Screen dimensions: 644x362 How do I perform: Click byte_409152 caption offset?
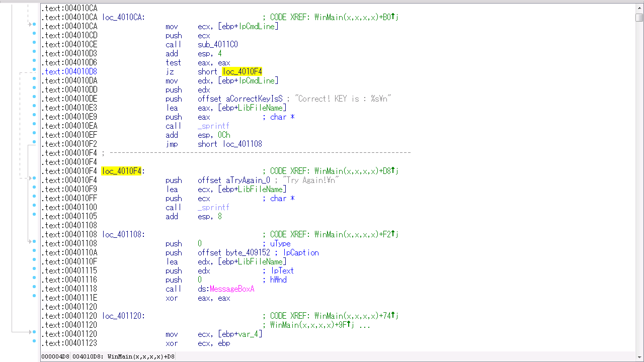coord(248,252)
